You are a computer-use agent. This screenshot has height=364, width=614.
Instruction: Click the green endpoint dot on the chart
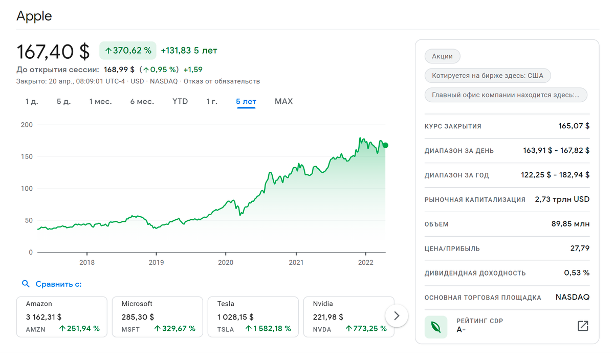(x=385, y=145)
